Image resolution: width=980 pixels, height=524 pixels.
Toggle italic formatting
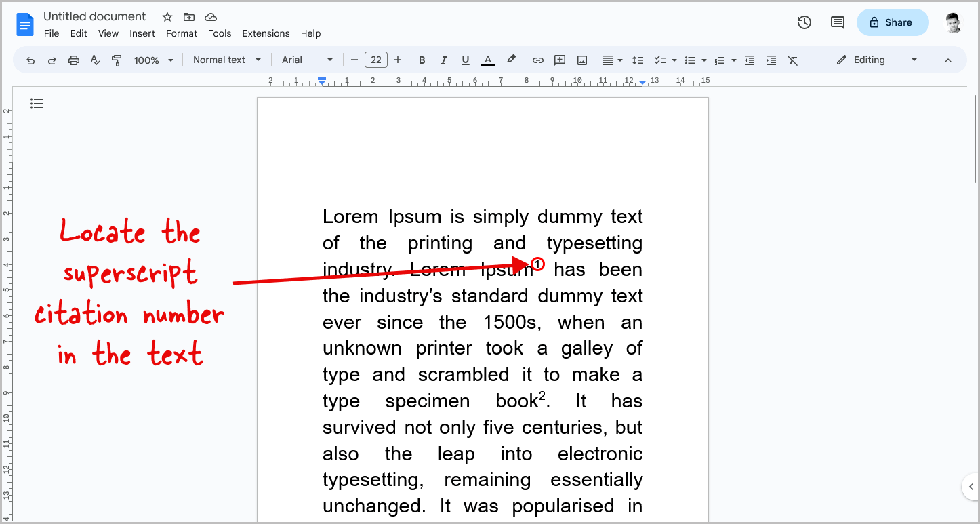pyautogui.click(x=443, y=60)
